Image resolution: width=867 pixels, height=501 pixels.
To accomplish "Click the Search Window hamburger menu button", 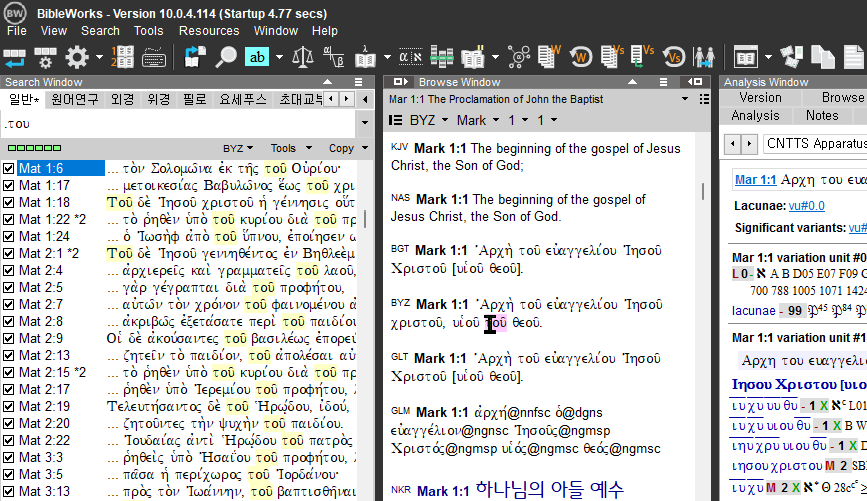I will pyautogui.click(x=359, y=82).
